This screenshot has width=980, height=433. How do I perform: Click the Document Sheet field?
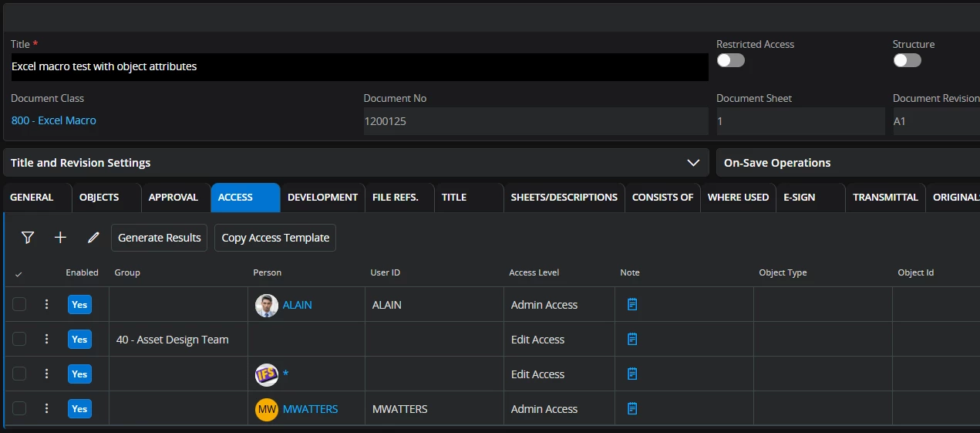[x=800, y=121]
